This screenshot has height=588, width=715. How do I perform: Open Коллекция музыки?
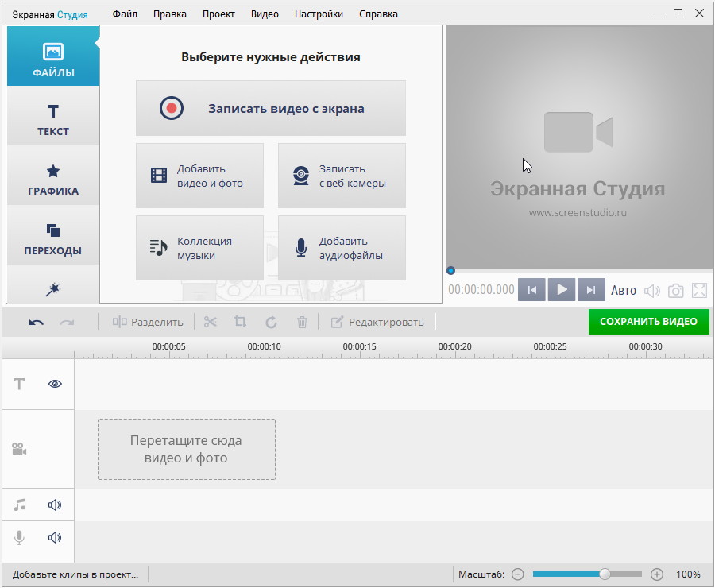pos(199,248)
